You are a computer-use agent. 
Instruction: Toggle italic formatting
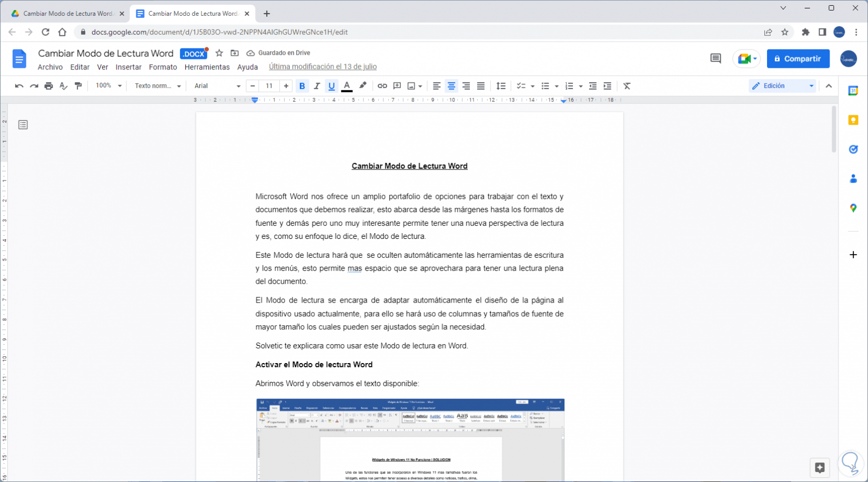tap(317, 86)
